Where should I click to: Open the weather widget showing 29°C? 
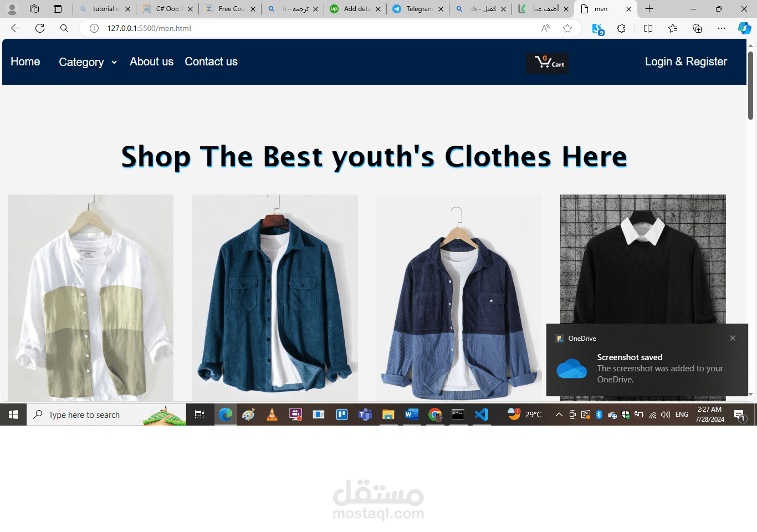[x=525, y=415]
